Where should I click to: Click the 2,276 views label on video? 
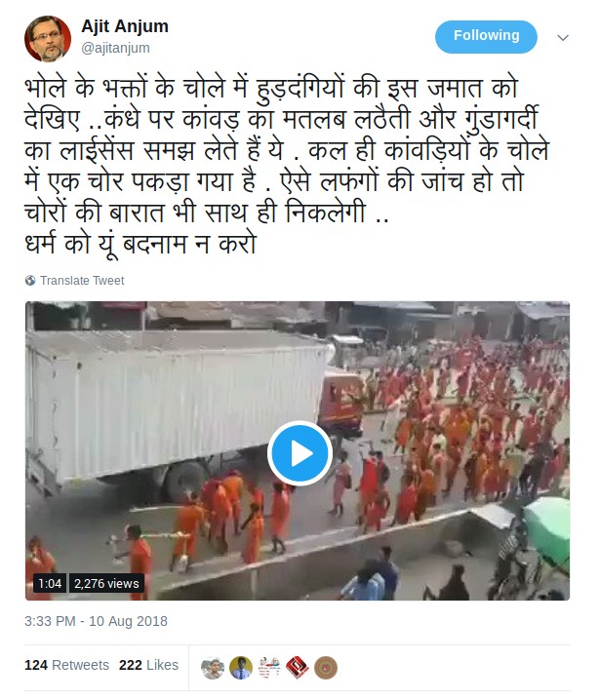tap(106, 583)
